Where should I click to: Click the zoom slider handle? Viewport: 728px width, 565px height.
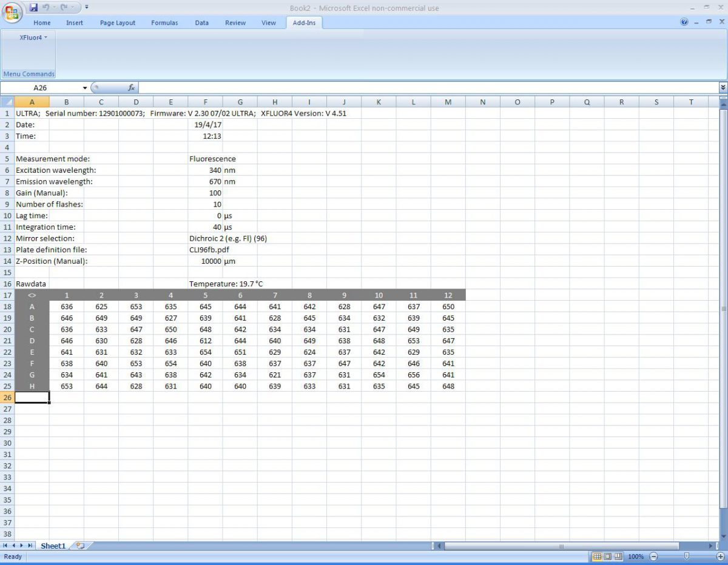coord(686,557)
